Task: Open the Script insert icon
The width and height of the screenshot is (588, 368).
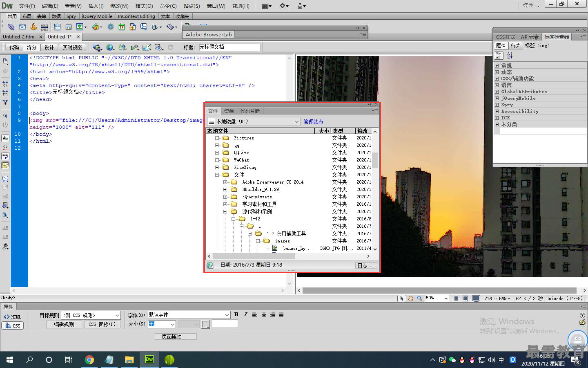Action: pos(172,27)
